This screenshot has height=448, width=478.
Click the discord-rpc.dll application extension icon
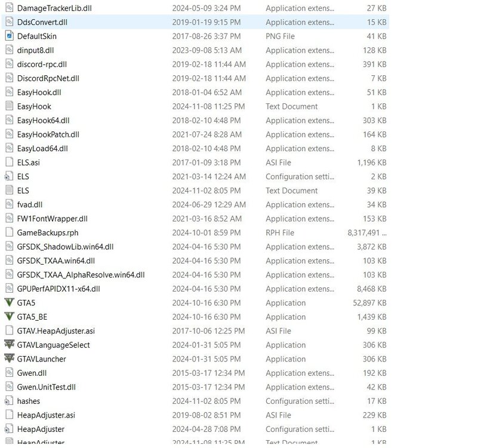coord(9,64)
